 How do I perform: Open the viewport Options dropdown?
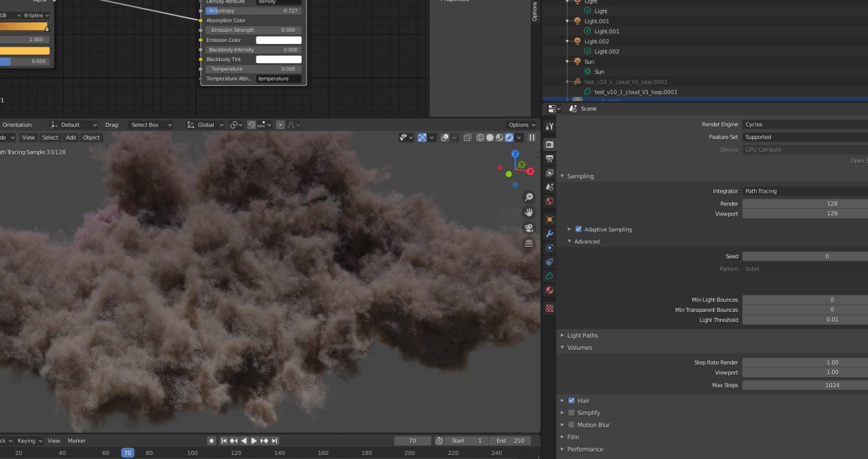tap(521, 125)
